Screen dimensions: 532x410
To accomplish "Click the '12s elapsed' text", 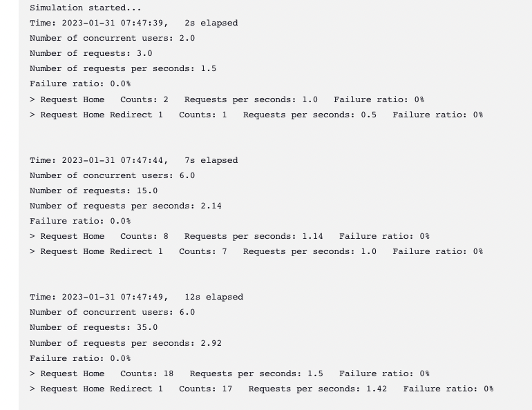I will coord(214,297).
